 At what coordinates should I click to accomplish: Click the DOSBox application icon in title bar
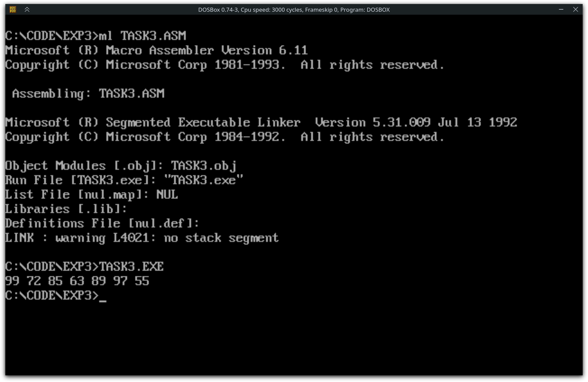pos(13,9)
